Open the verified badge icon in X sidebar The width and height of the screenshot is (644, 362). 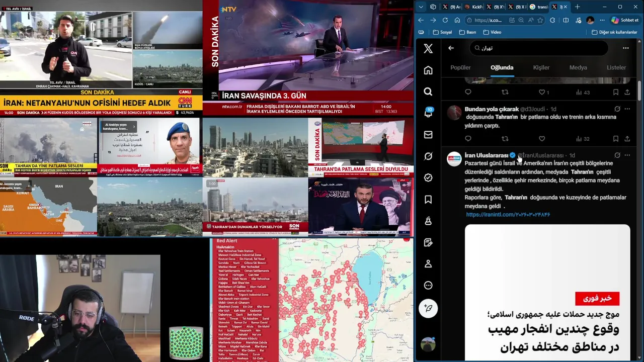coord(428,177)
